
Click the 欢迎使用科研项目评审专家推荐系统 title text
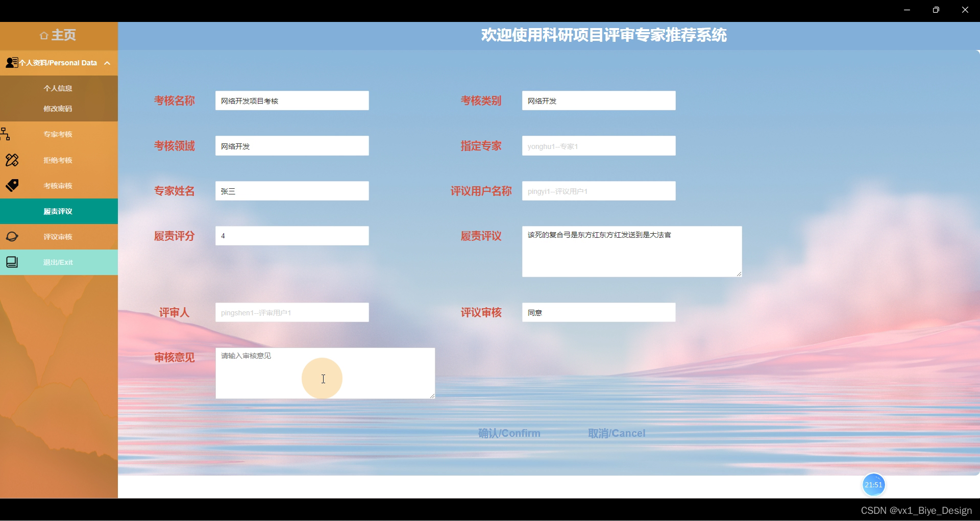[604, 35]
